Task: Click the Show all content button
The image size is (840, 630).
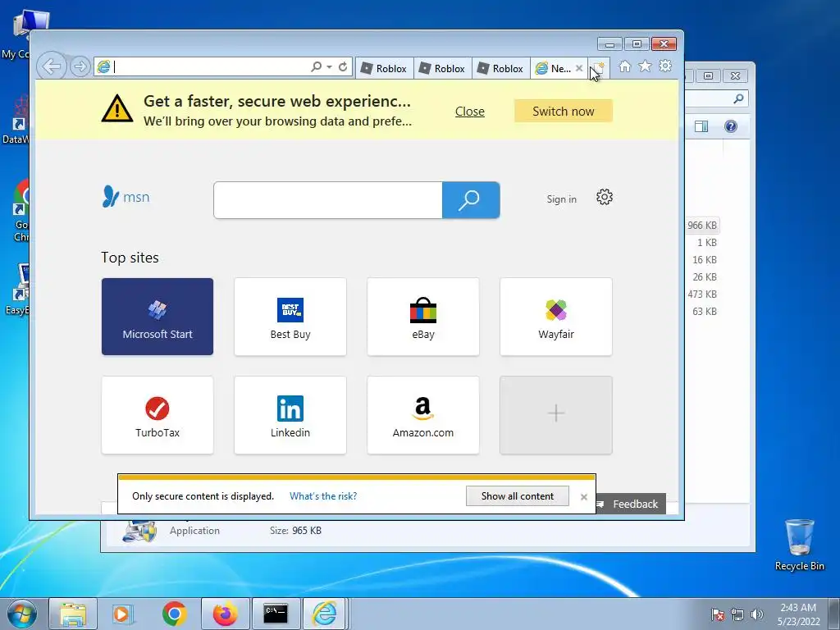Action: [518, 496]
